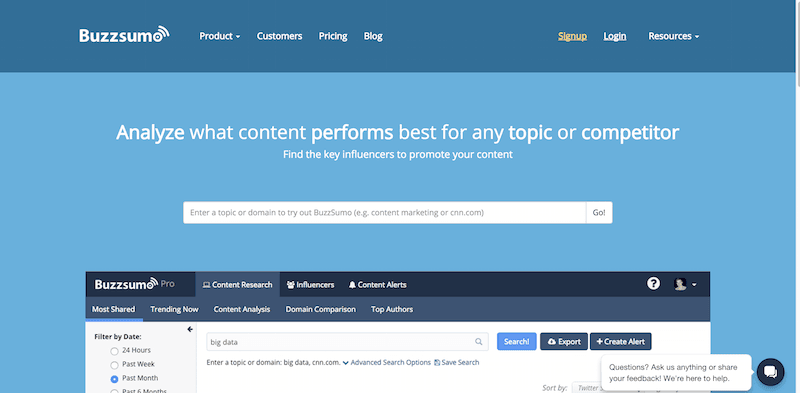
Task: Click the Signup link
Action: pyautogui.click(x=572, y=36)
